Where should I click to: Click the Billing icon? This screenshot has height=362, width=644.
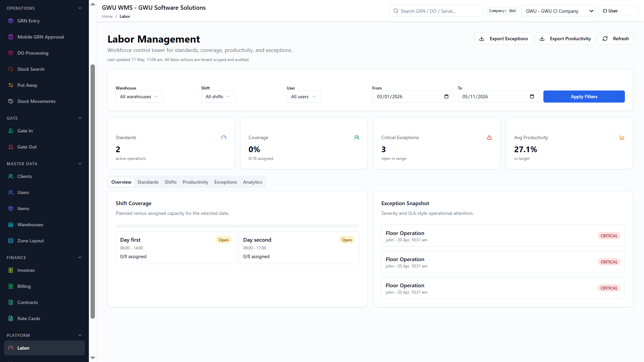pyautogui.click(x=11, y=286)
